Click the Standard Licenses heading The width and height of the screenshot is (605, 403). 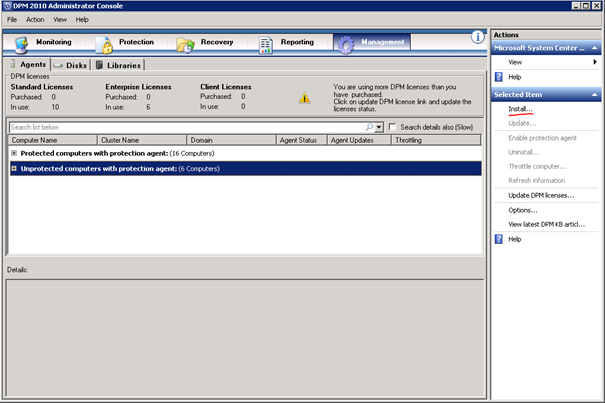[42, 87]
